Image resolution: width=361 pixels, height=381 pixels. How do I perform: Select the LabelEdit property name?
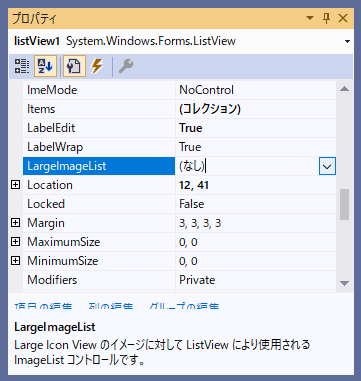(x=51, y=128)
